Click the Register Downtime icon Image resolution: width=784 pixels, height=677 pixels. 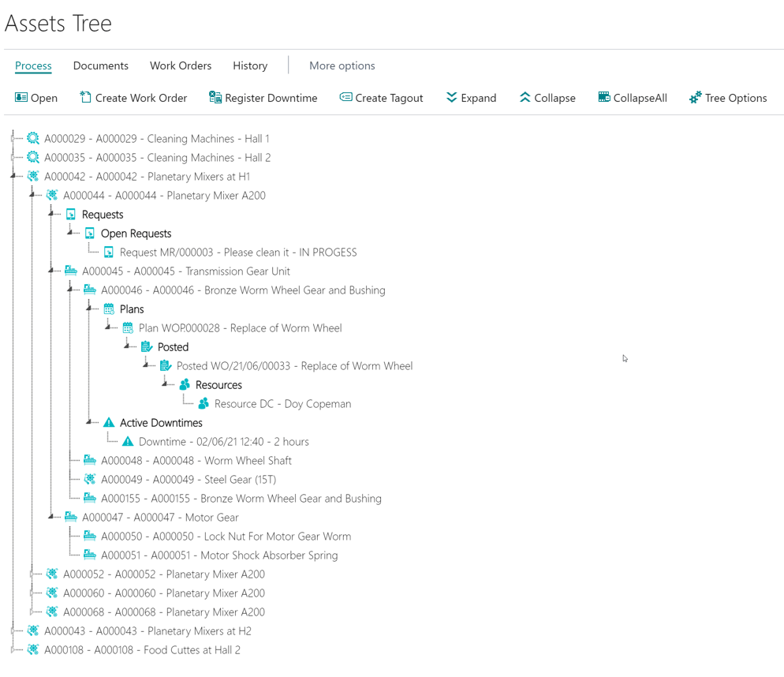[214, 97]
